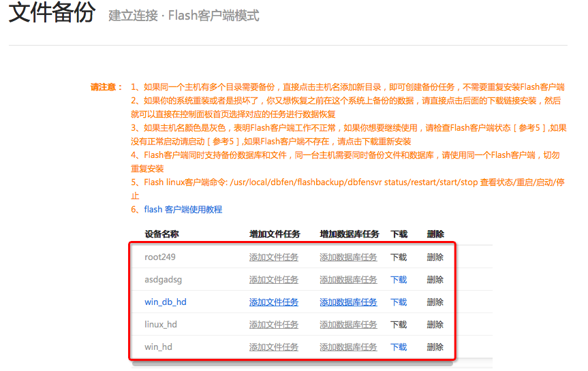Viewport: 588px width, 371px height.
Task: Add file task for asdgadsg
Action: pyautogui.click(x=273, y=280)
